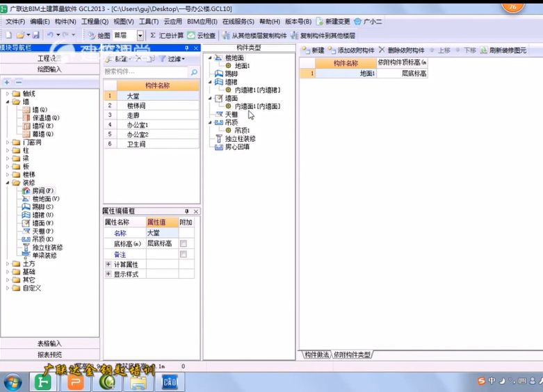Screen dimensions: 543x392
Task: Run 云检查 cloud check tool
Action: [x=191, y=35]
